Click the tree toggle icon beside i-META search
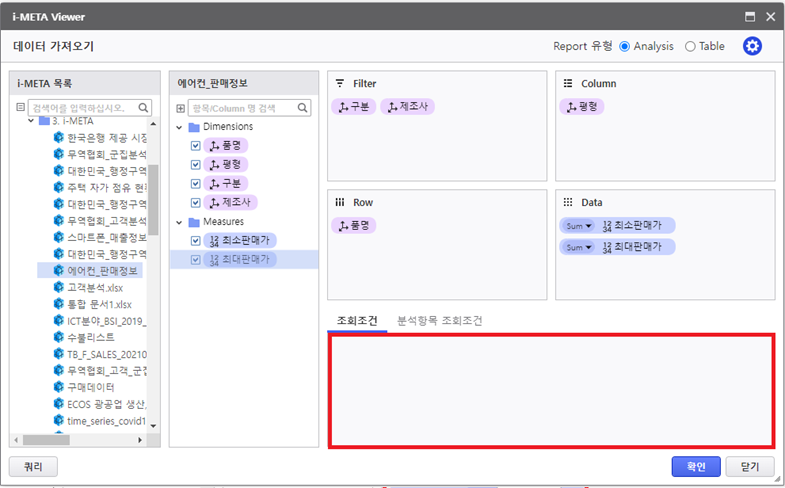Image resolution: width=785 pixels, height=488 pixels. tap(21, 107)
